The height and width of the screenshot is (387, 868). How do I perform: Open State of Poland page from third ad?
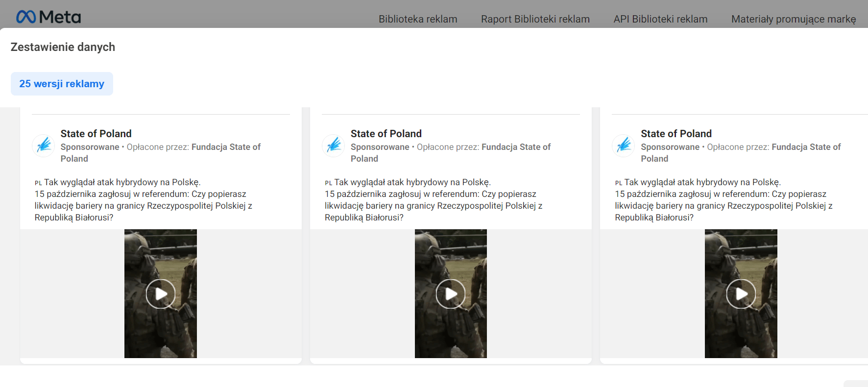click(676, 134)
